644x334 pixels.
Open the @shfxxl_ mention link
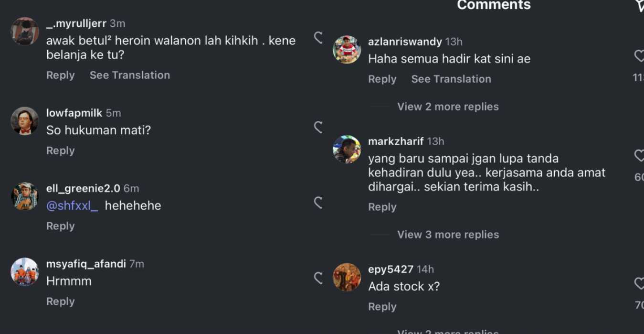click(x=72, y=206)
